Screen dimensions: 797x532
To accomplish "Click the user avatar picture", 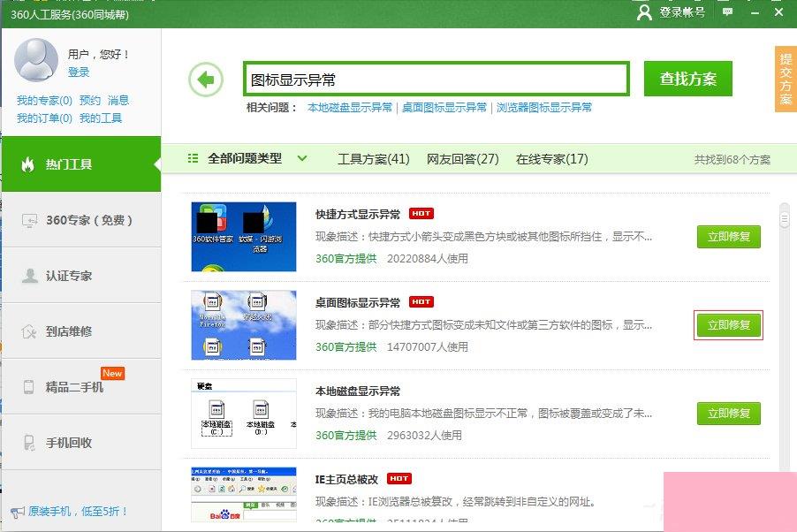I will [x=35, y=60].
